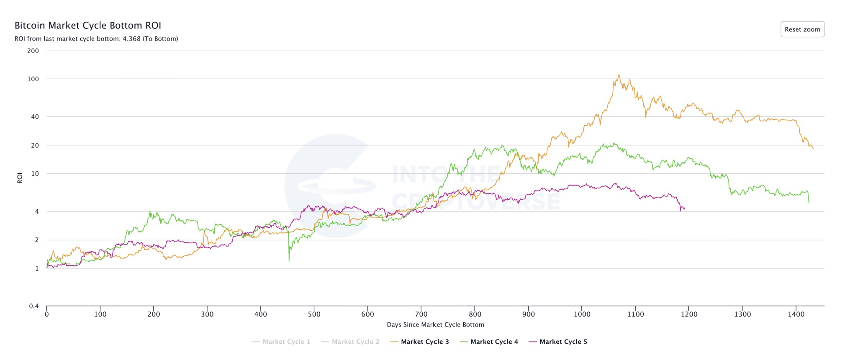The image size is (868, 355).
Task: Click the ROI subtitle text below the title
Action: (x=96, y=39)
